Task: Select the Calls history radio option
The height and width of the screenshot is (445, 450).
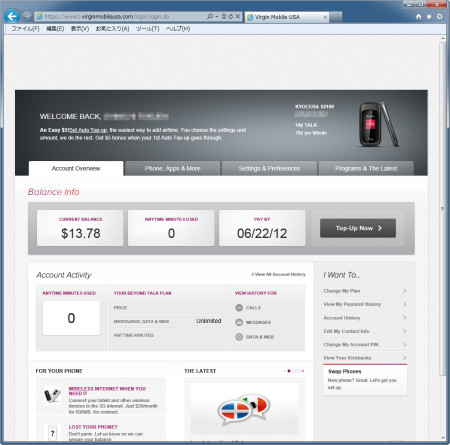Action: [239, 308]
